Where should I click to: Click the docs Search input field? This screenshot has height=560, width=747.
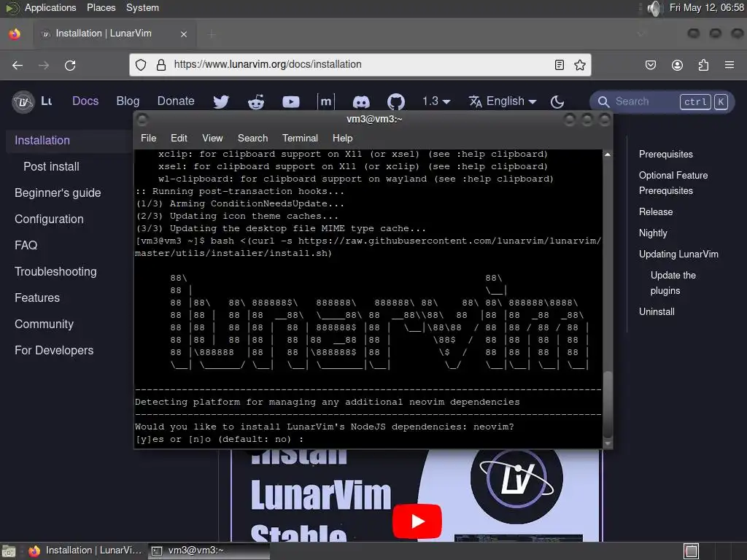point(662,101)
